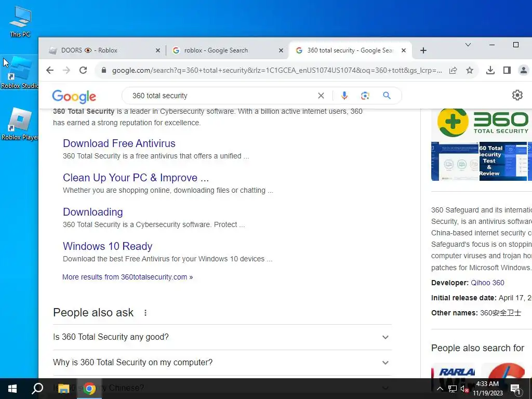Open the taskbar clock showing 4:33 AM
Image resolution: width=532 pixels, height=399 pixels.
[x=487, y=389]
